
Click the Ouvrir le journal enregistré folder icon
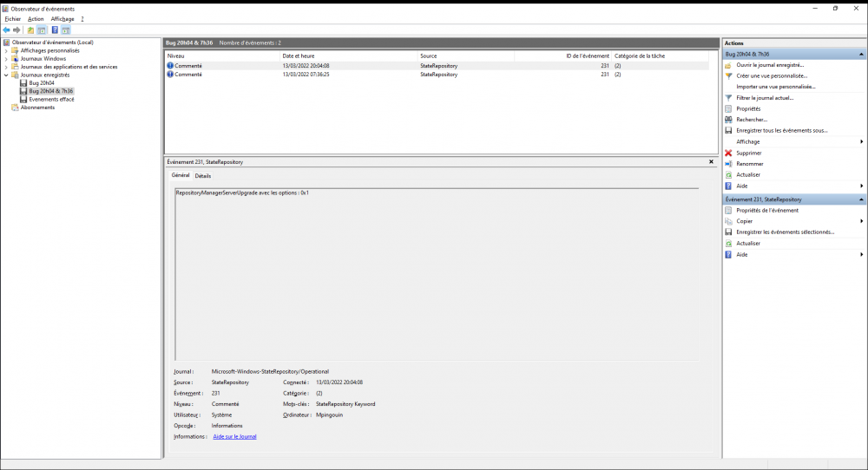(728, 65)
